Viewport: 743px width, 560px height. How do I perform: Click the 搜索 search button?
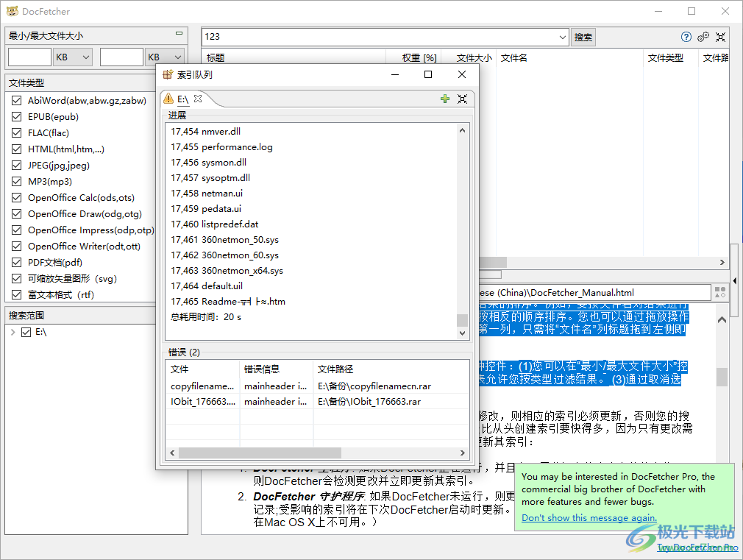[x=583, y=37]
